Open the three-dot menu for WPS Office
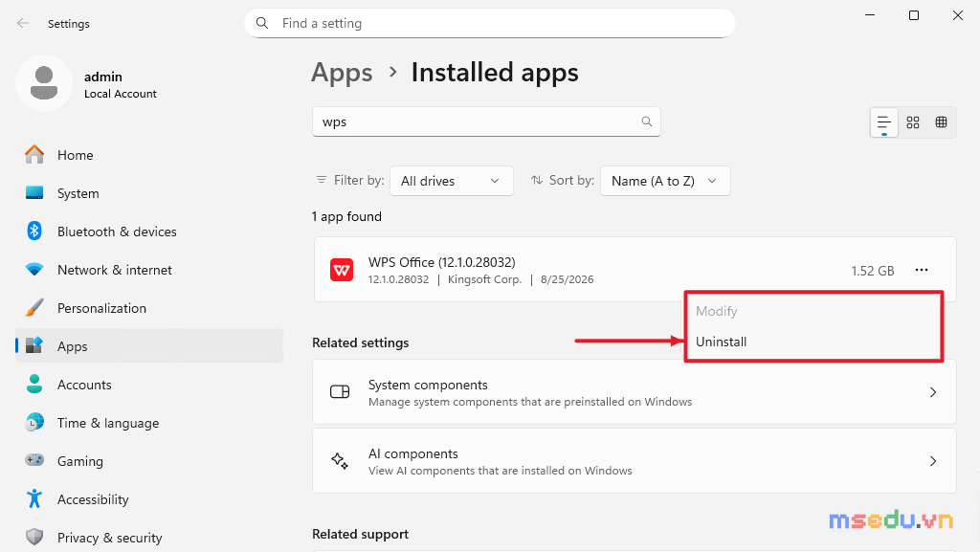Screen dimensions: 980x552 (x=922, y=270)
